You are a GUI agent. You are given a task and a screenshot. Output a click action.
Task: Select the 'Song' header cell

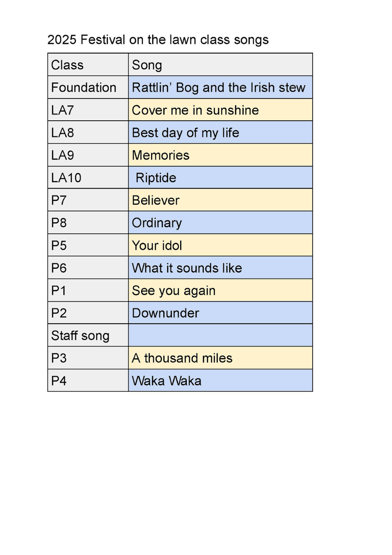coord(220,65)
